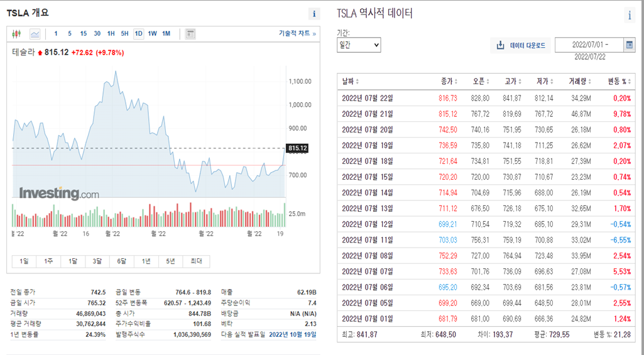644x355 pixels.
Task: Sort by 날짜 column arrows
Action: (357, 82)
